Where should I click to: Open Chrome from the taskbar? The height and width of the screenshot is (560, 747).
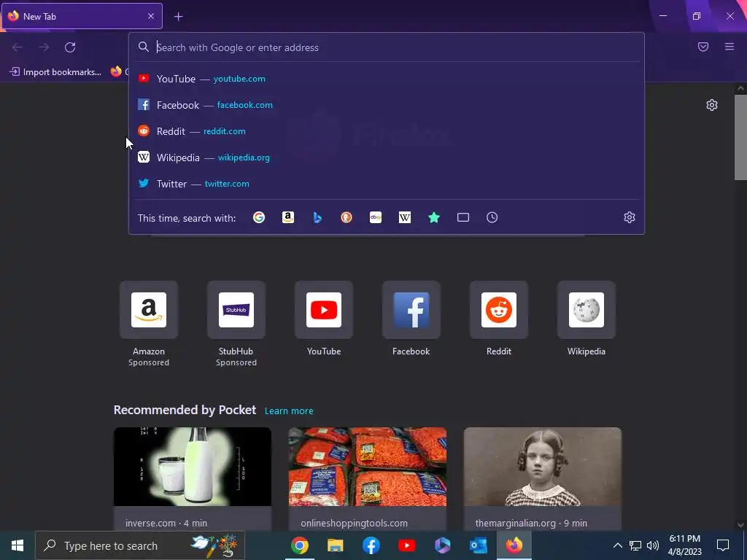click(x=300, y=545)
